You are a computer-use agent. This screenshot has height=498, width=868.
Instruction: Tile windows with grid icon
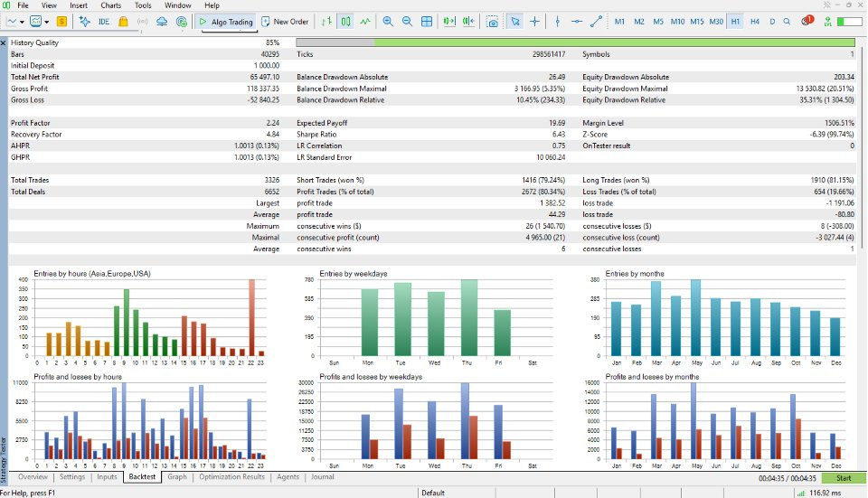point(427,22)
